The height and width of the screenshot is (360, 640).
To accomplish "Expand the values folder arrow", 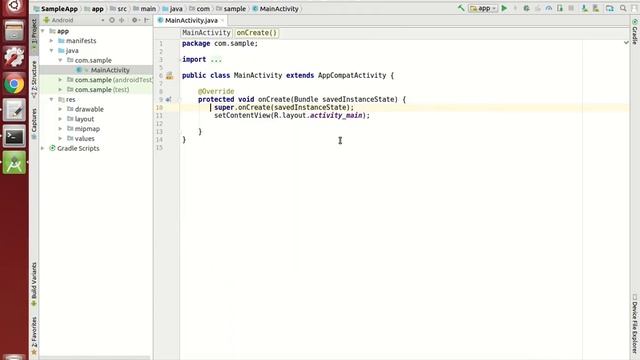I will tap(60, 139).
